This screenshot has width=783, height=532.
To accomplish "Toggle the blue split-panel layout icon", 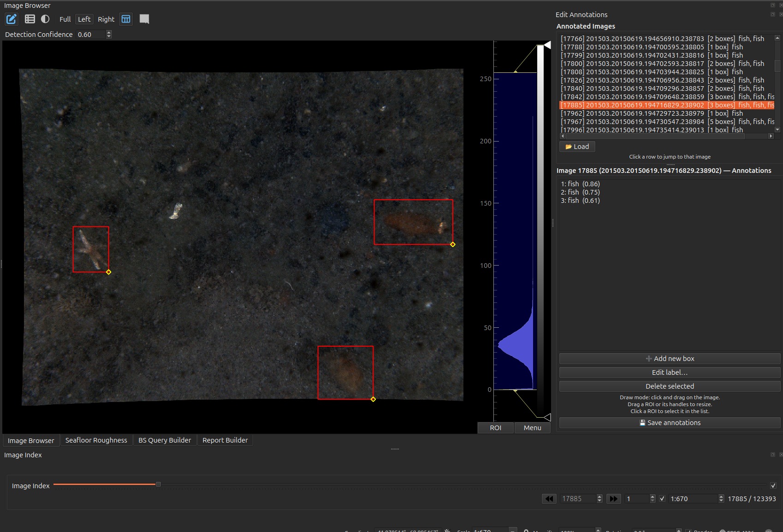I will point(126,19).
